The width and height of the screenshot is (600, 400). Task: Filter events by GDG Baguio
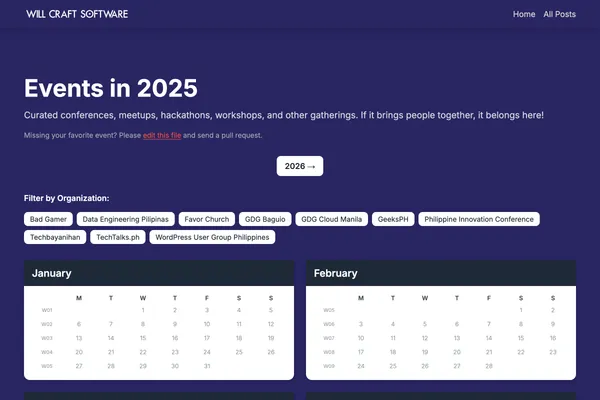pos(267,219)
